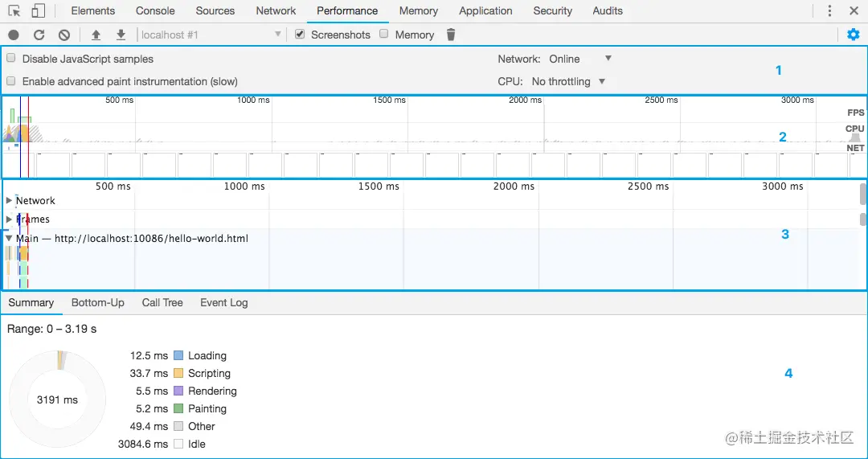Collect garbage with the trash can icon
This screenshot has width=868, height=459.
click(x=451, y=35)
